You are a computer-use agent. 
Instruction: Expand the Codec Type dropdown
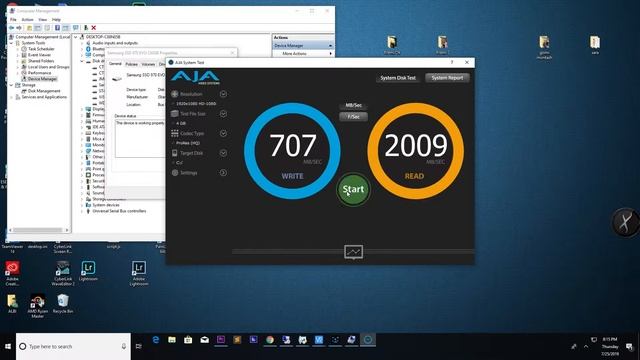coord(223,133)
